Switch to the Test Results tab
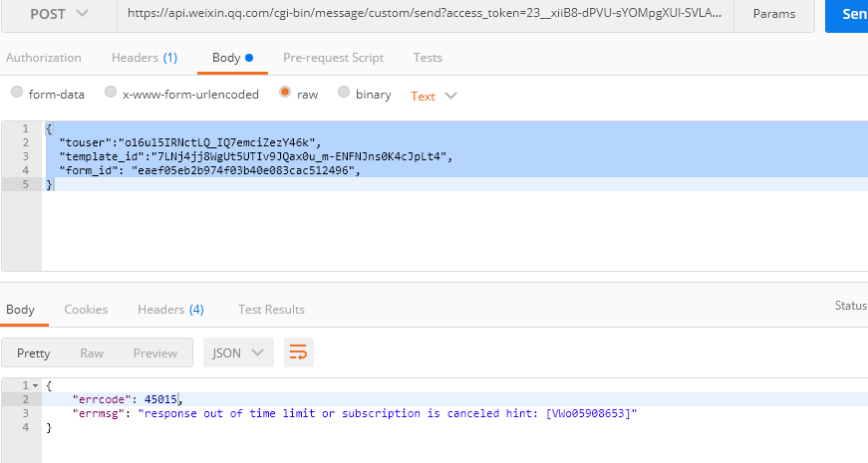 (271, 310)
